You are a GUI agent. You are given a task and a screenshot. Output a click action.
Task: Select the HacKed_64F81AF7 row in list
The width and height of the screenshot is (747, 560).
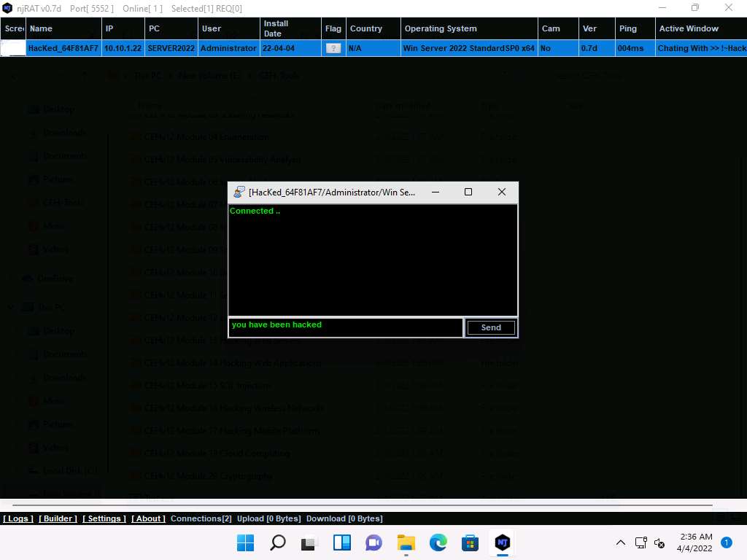click(63, 48)
